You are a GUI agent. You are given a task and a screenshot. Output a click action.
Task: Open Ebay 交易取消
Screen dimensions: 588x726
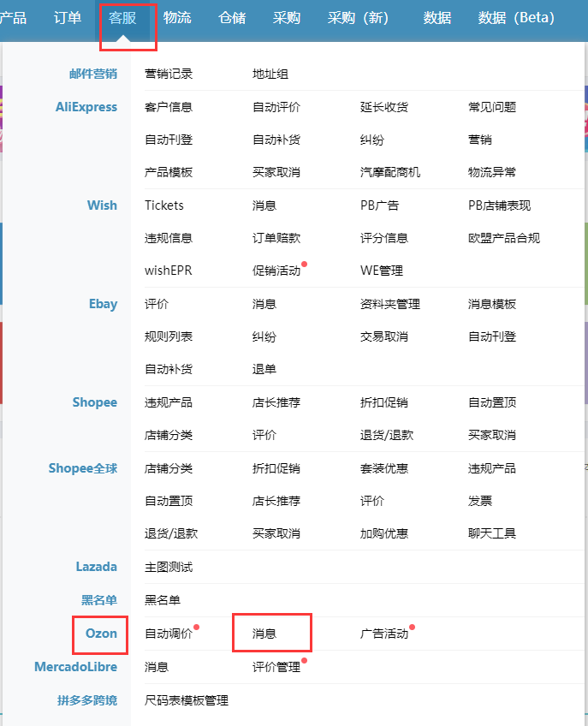tap(384, 336)
